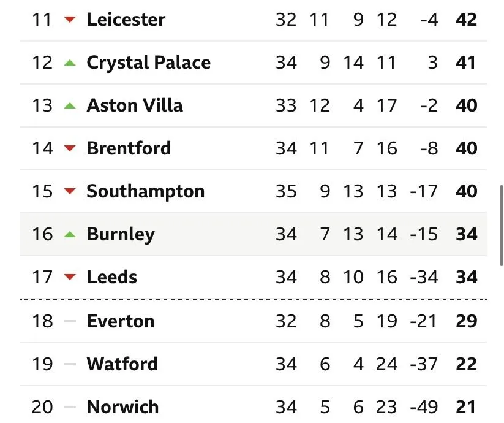Click Burnley's green up movement arrow
Screen dimensions: 504x423
(x=70, y=234)
